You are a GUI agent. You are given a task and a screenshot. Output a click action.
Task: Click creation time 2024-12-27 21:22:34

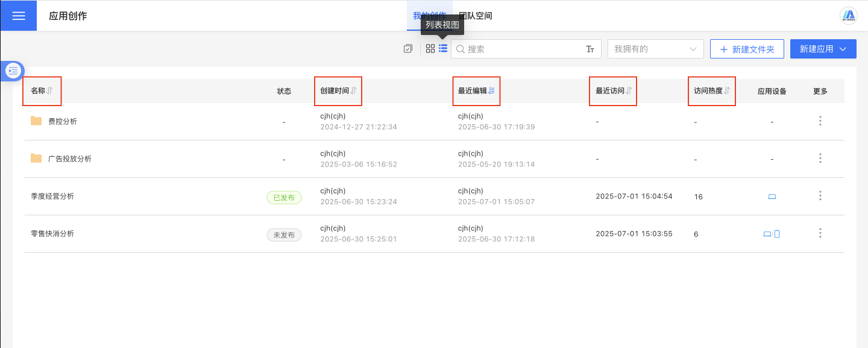pos(359,127)
